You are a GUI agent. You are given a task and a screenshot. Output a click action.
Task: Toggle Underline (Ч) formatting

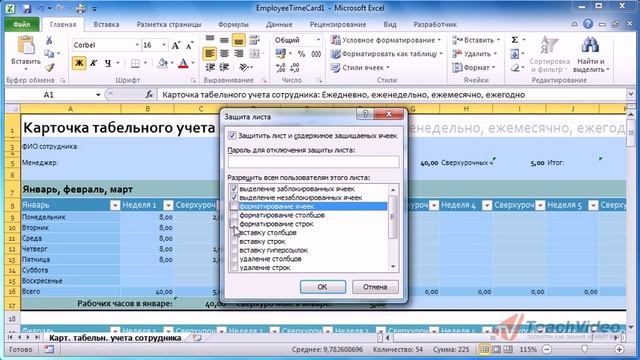coord(108,63)
